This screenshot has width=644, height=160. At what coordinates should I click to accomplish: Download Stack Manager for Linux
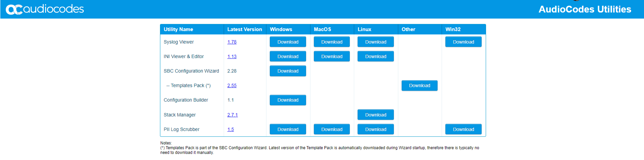[x=376, y=115]
